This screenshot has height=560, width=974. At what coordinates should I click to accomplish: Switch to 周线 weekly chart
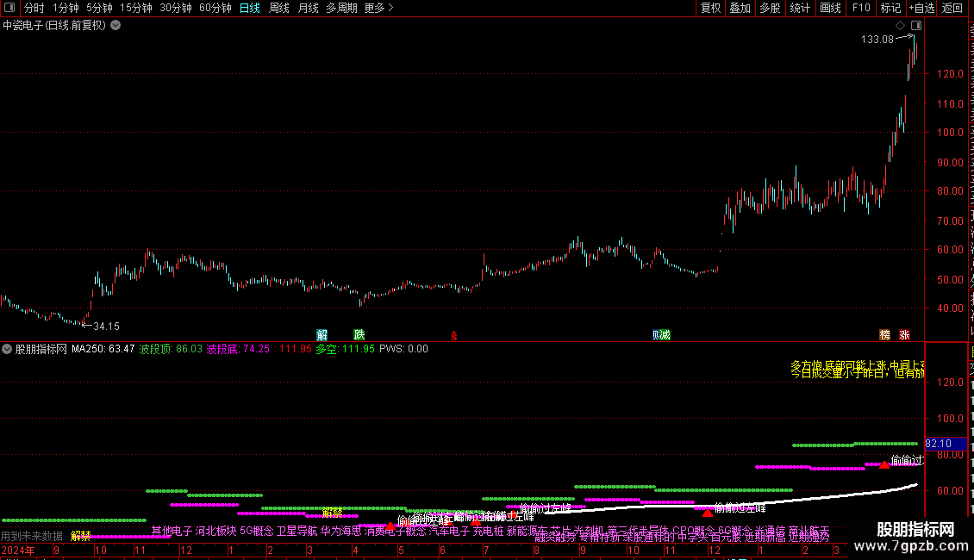tap(279, 8)
